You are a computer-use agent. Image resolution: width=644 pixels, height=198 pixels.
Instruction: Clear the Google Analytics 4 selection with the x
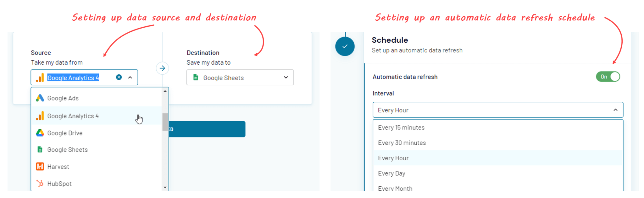pyautogui.click(x=119, y=78)
